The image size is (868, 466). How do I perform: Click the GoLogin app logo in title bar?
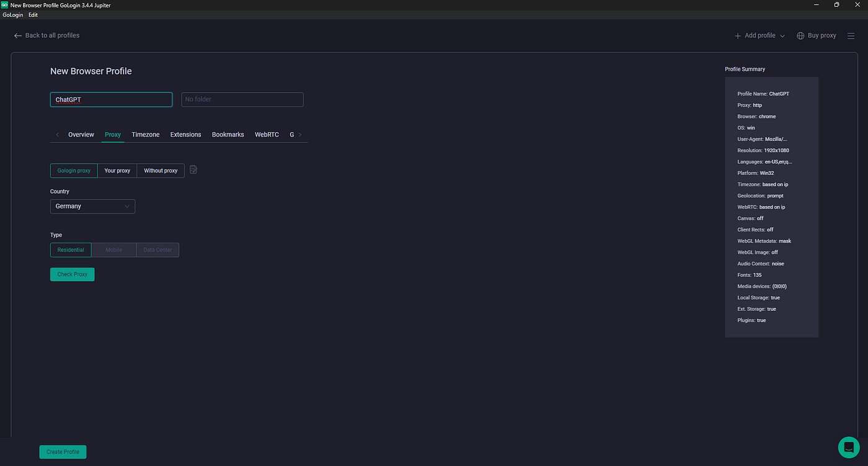[4, 4]
